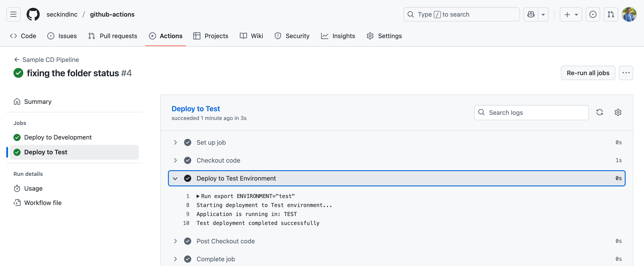Switch to the Insights tab
Screen dimensions: 644x266
(x=338, y=36)
